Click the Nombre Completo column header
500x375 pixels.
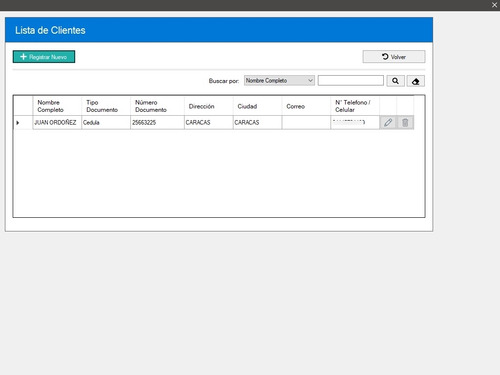click(57, 106)
